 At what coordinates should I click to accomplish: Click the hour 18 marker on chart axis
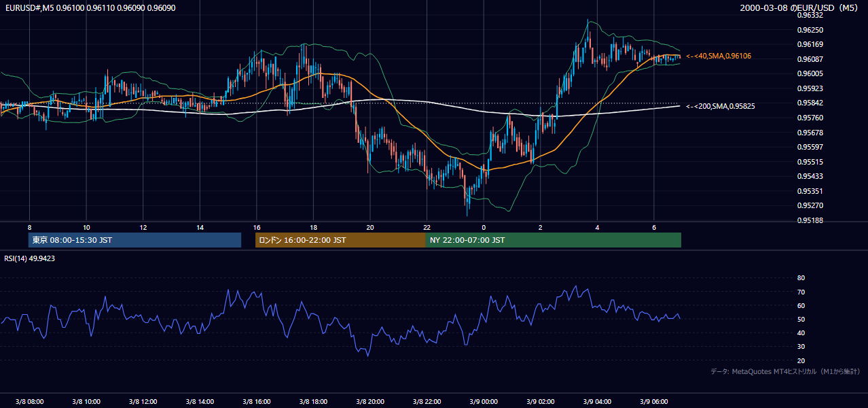pyautogui.click(x=313, y=227)
